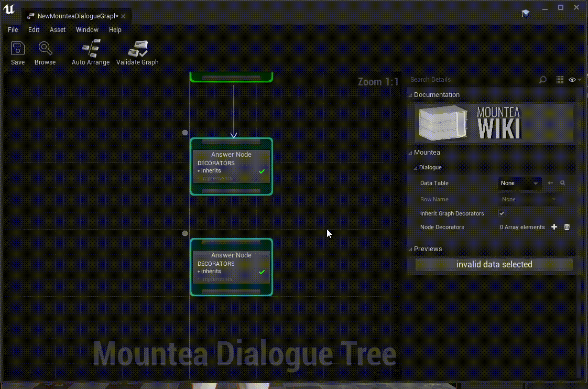Click the Save toolbar icon
The image size is (588, 389).
coord(18,53)
